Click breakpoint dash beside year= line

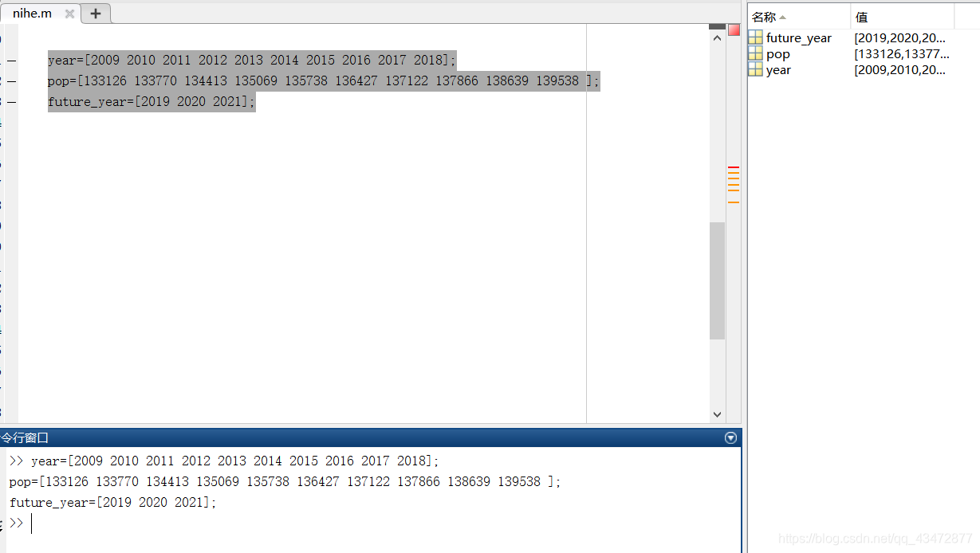tap(11, 61)
